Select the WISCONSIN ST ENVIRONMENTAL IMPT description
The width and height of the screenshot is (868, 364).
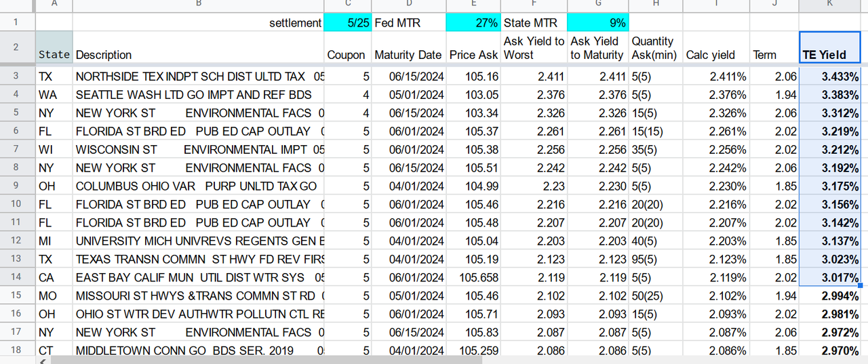click(198, 150)
